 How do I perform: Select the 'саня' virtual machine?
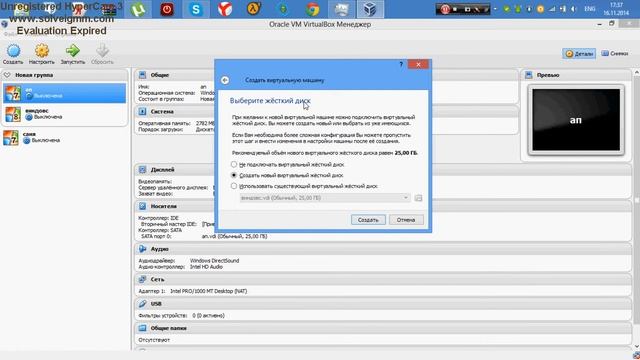[65, 138]
